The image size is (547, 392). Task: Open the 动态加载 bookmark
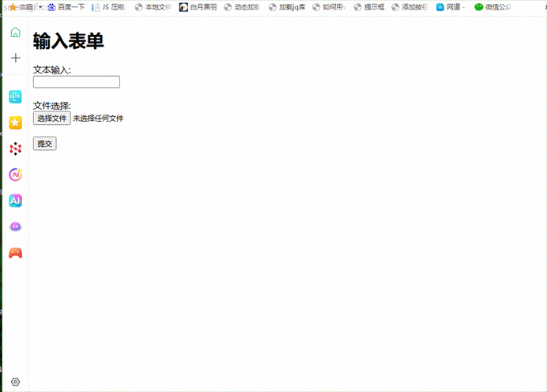click(x=242, y=7)
